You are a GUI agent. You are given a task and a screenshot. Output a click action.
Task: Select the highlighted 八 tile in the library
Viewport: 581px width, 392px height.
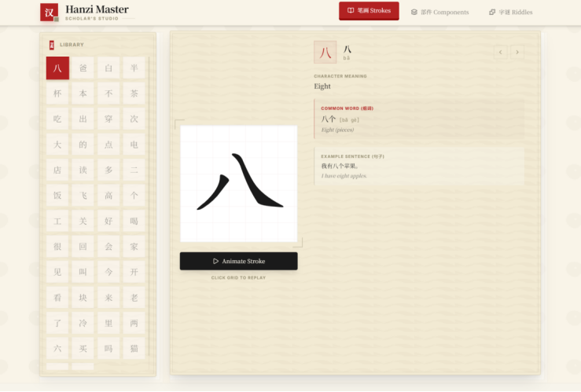coord(57,68)
